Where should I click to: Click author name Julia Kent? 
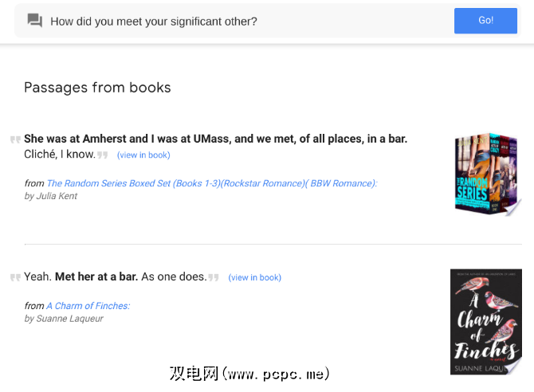click(57, 196)
